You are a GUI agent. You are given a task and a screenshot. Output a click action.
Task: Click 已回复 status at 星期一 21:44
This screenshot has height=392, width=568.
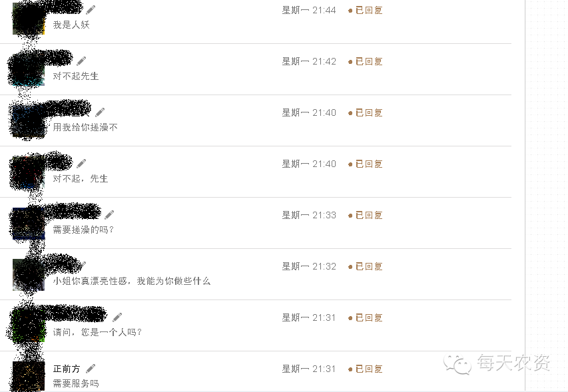[x=369, y=10]
